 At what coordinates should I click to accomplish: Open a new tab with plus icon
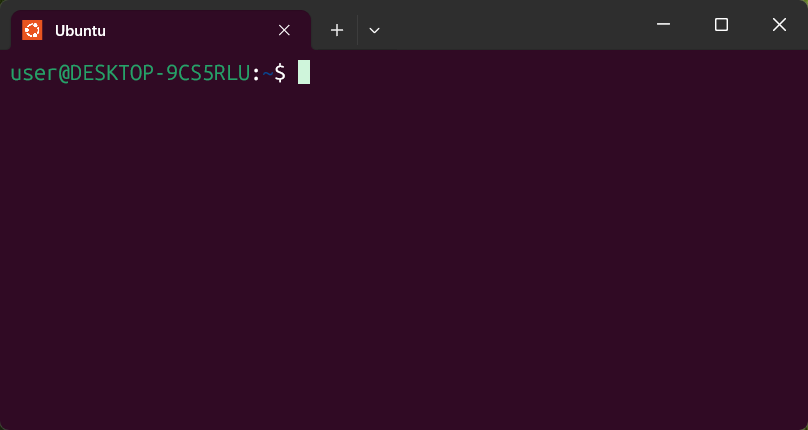tap(337, 30)
